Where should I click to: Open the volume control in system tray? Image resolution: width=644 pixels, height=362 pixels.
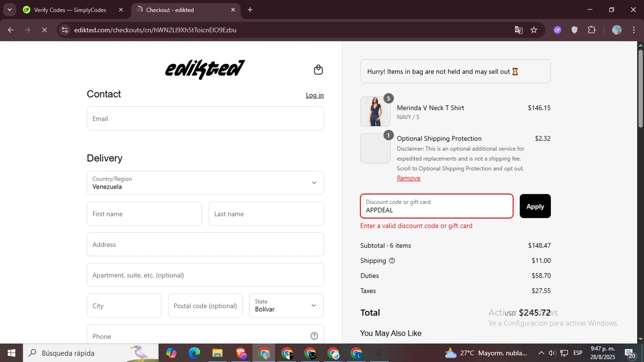tap(552, 353)
